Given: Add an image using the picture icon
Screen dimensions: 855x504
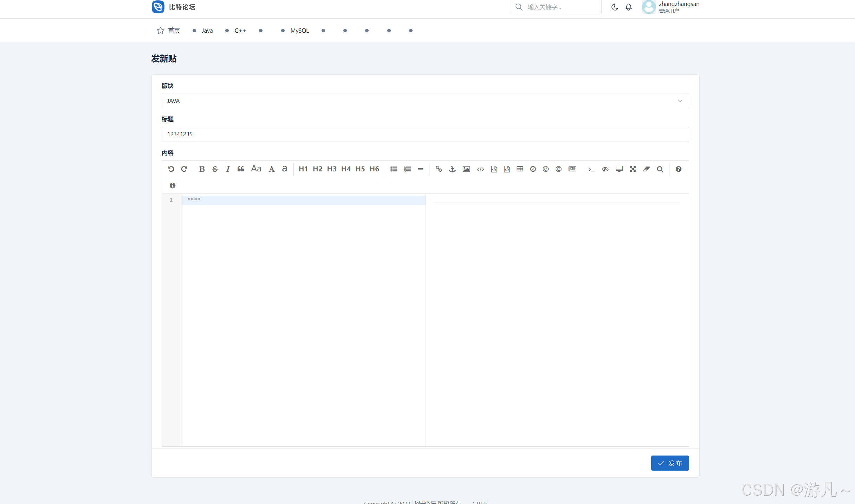Looking at the screenshot, I should (466, 169).
